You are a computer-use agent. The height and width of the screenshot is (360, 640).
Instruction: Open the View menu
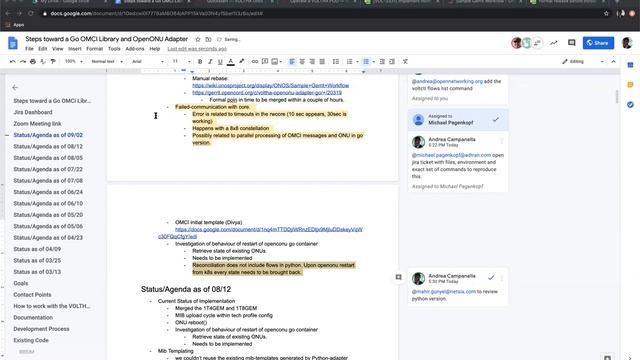[x=58, y=49]
